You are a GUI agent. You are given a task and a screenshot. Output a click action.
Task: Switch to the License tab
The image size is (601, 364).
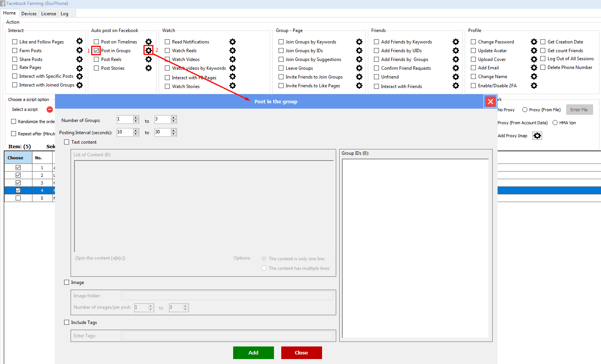pyautogui.click(x=48, y=14)
